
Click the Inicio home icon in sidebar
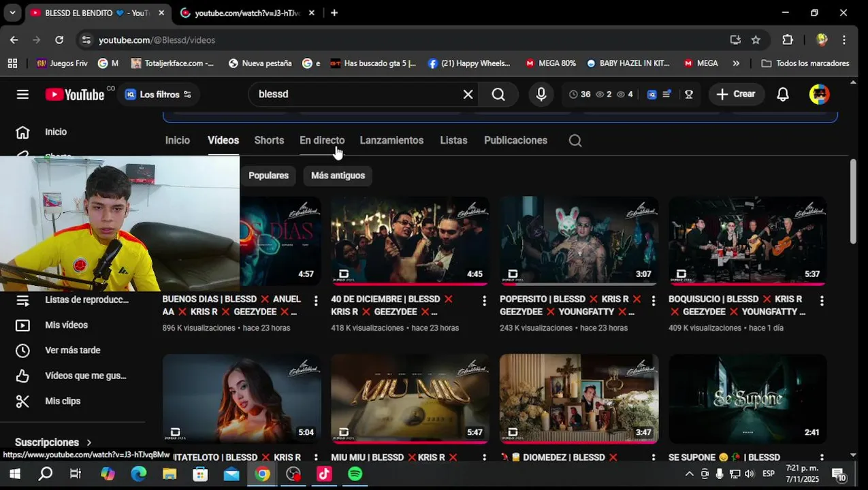22,132
